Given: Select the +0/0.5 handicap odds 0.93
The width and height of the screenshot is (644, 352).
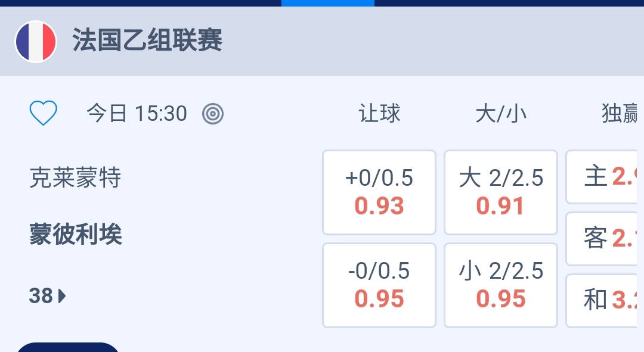Looking at the screenshot, I should [379, 192].
